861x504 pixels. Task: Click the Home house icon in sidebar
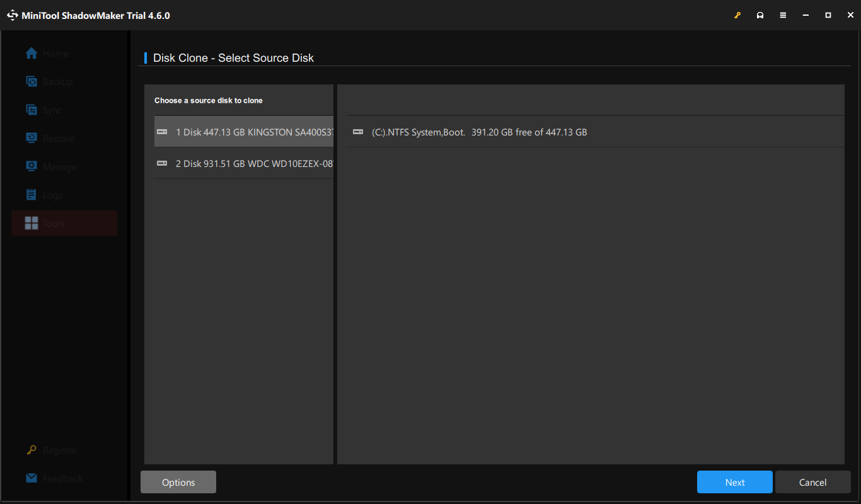(x=32, y=54)
